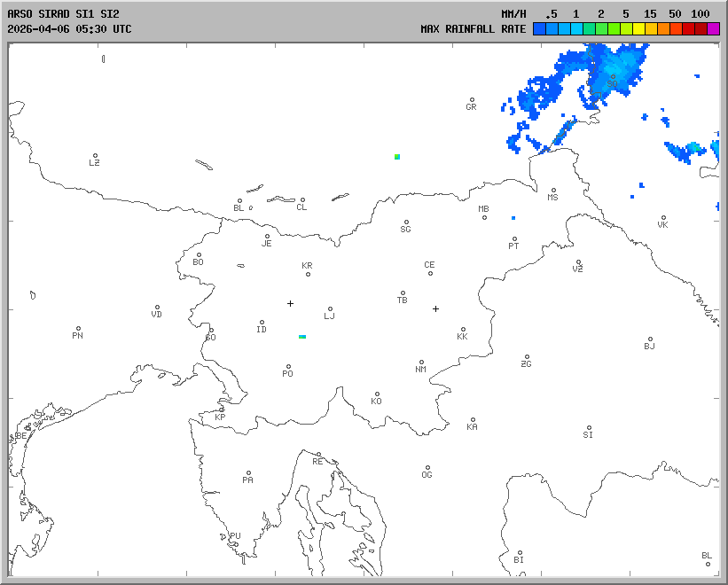Select the CE station marker
The width and height of the screenshot is (728, 585).
(x=430, y=272)
